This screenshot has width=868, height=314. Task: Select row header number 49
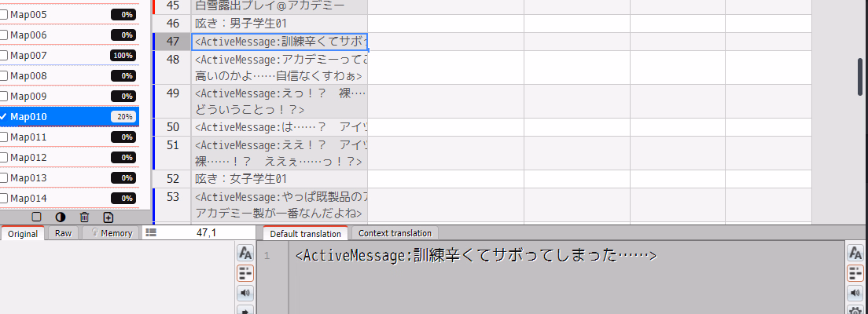(172, 101)
